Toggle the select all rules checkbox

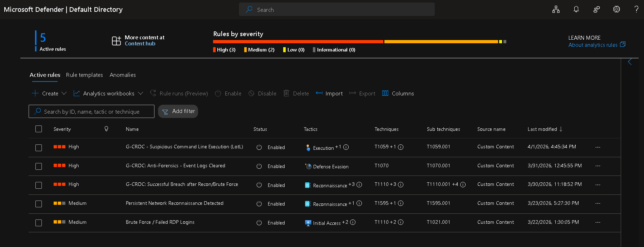tap(39, 129)
